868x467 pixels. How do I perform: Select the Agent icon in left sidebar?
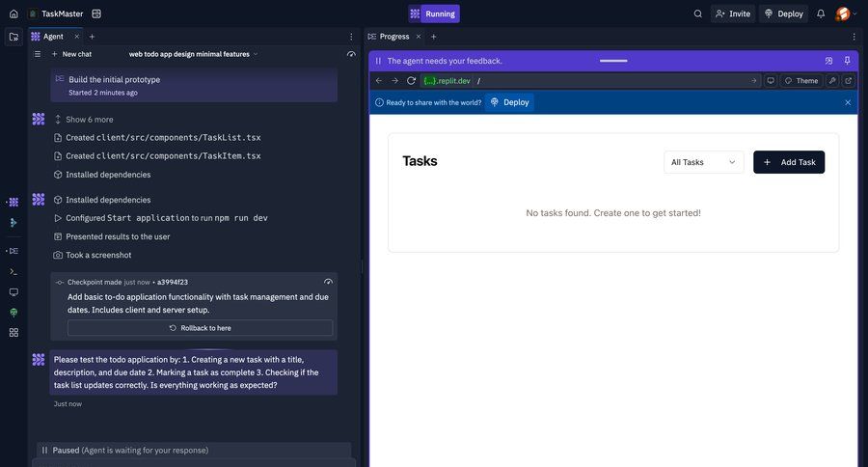coord(14,203)
